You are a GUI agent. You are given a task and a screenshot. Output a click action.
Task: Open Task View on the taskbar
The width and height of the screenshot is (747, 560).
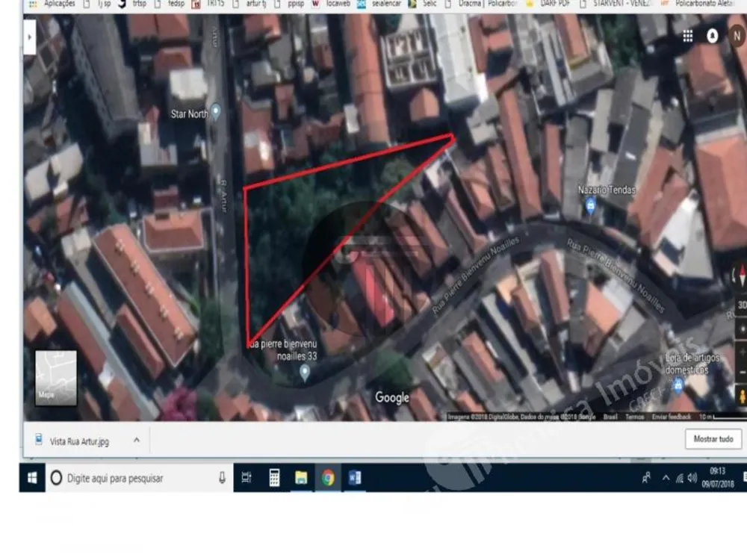247,478
